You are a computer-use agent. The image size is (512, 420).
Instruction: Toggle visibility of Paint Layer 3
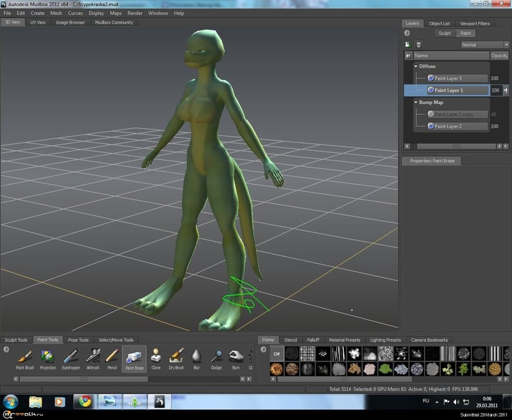[431, 78]
